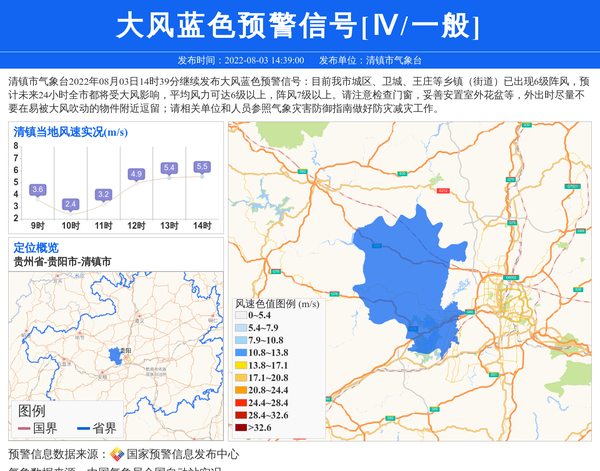This screenshot has width=600, height=471.
Task: Click the 清镇当地风速实况 chart title
Action: (70, 131)
